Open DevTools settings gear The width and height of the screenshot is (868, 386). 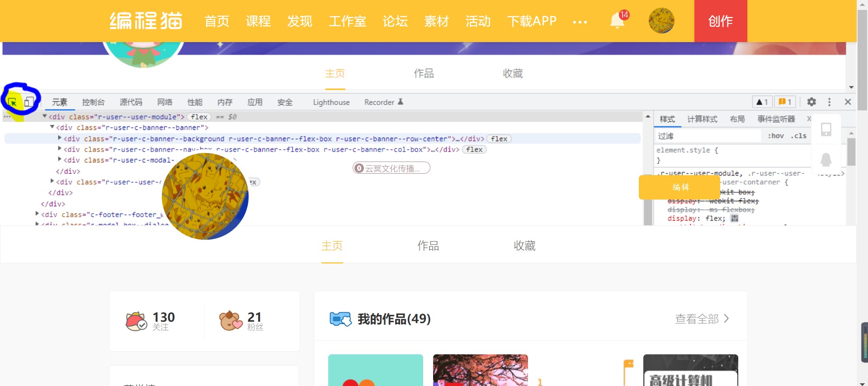(x=811, y=102)
